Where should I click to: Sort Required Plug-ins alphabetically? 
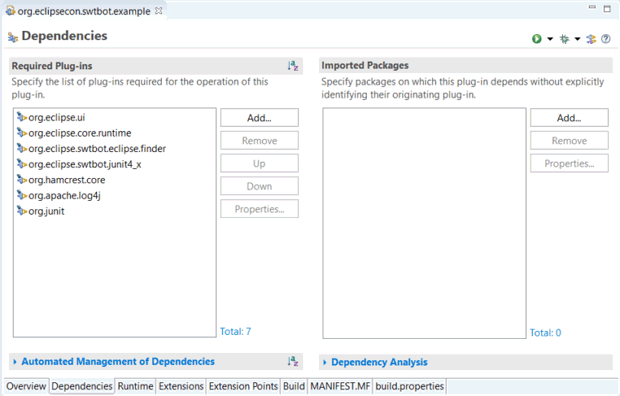[x=293, y=66]
